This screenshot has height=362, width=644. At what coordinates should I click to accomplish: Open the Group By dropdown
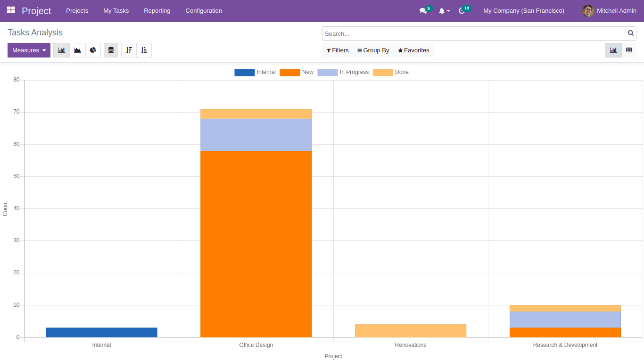[x=373, y=50]
